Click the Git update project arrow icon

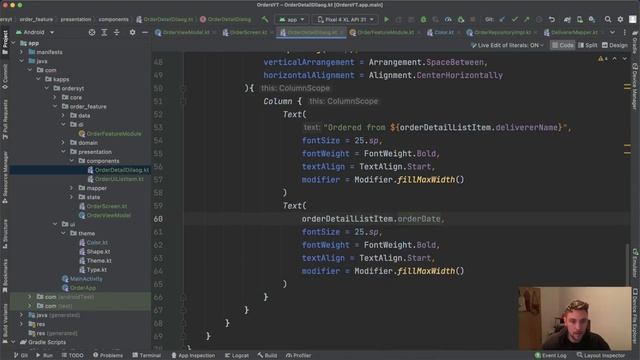coord(502,19)
